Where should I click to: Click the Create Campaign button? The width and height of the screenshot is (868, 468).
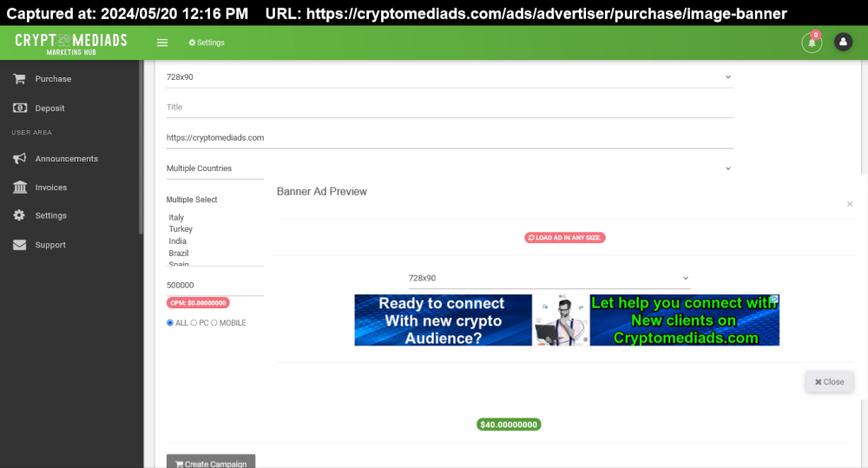(211, 464)
